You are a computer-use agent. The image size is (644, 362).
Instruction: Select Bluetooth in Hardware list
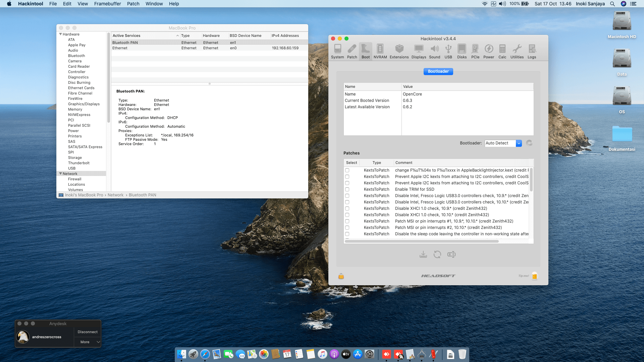(x=76, y=56)
